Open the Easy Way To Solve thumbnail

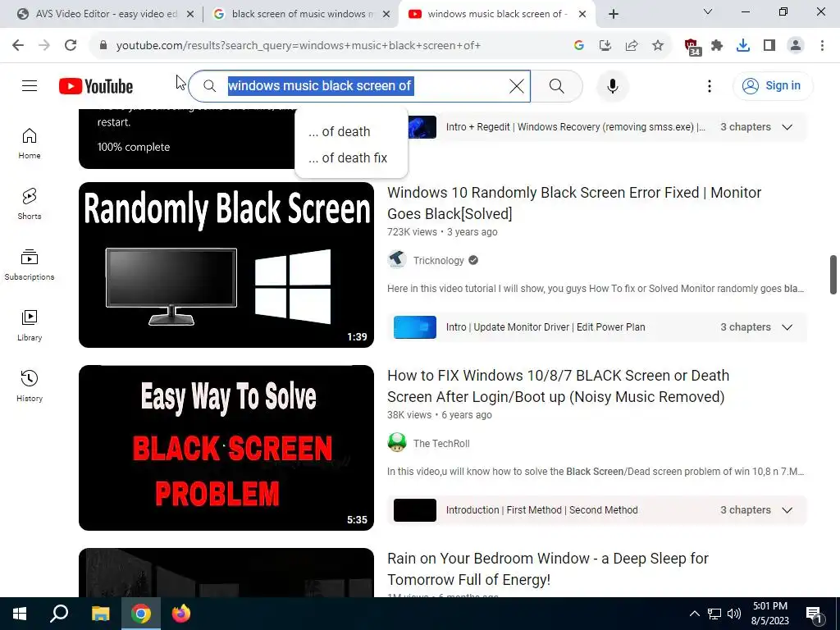pyautogui.click(x=226, y=448)
